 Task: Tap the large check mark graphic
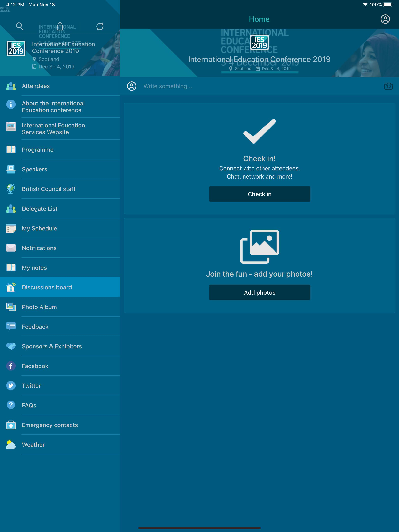tap(260, 131)
